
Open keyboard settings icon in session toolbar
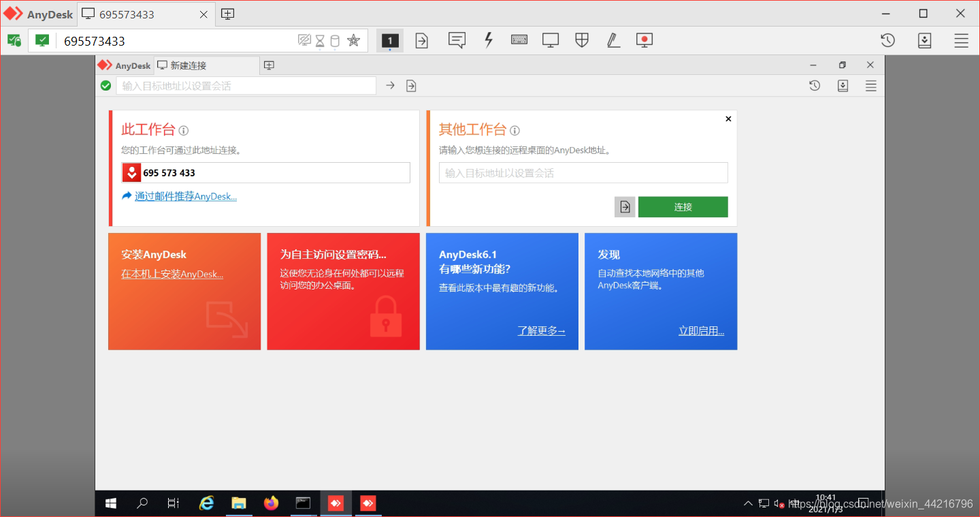pyautogui.click(x=519, y=40)
